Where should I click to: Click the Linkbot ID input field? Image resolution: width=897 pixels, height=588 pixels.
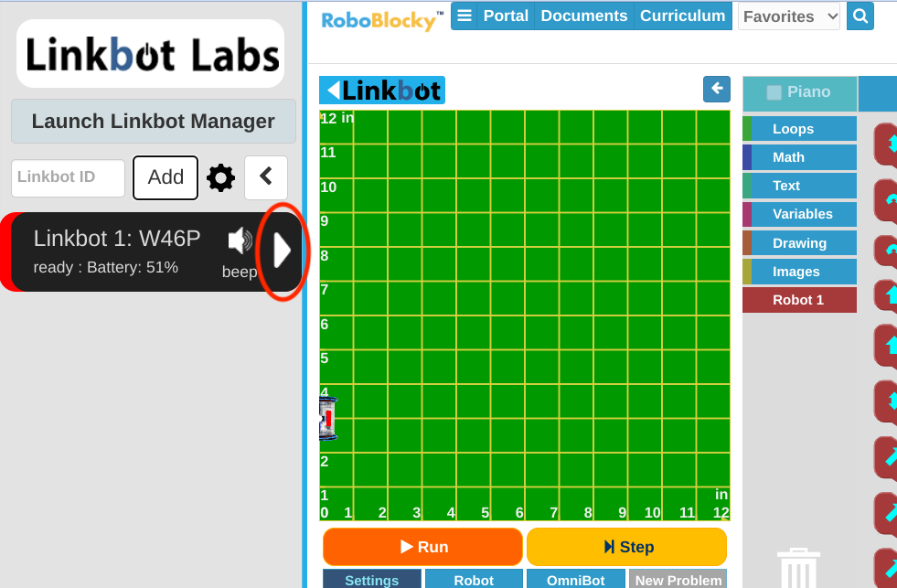[68, 177]
